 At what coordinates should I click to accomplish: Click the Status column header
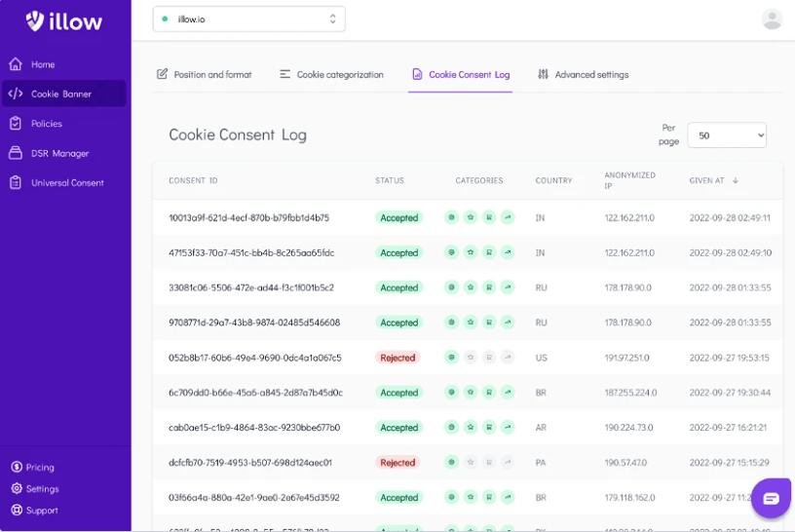[x=390, y=180]
